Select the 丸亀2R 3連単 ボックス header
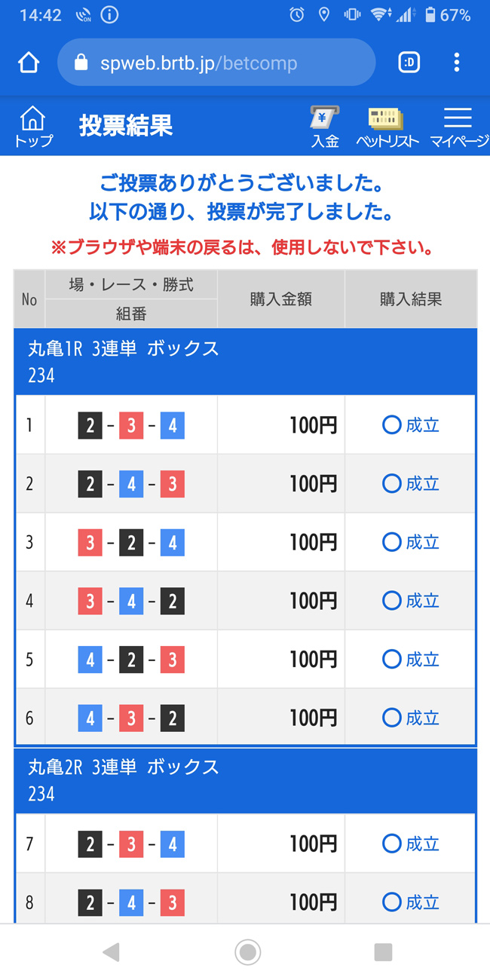This screenshot has height=980, width=490. (123, 767)
